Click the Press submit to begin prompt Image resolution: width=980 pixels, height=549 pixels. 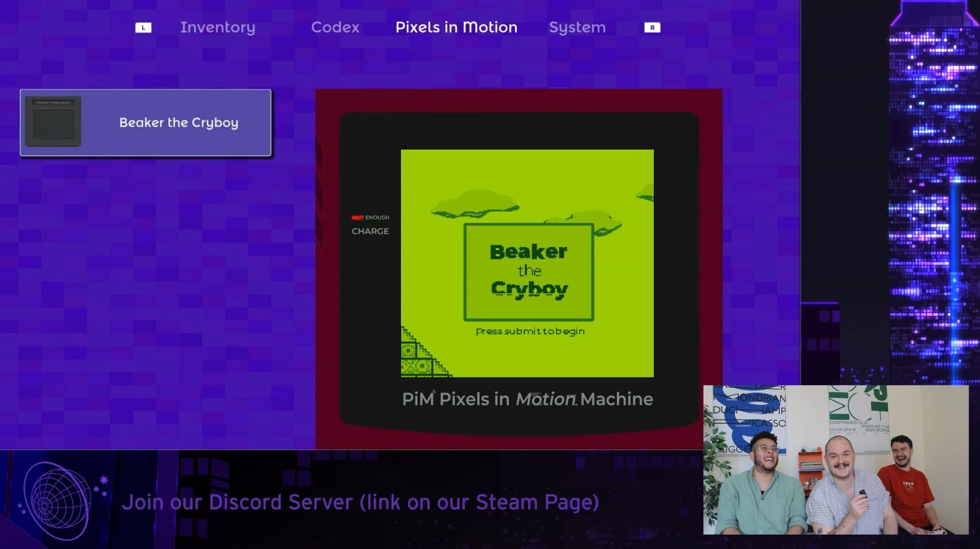tap(530, 331)
